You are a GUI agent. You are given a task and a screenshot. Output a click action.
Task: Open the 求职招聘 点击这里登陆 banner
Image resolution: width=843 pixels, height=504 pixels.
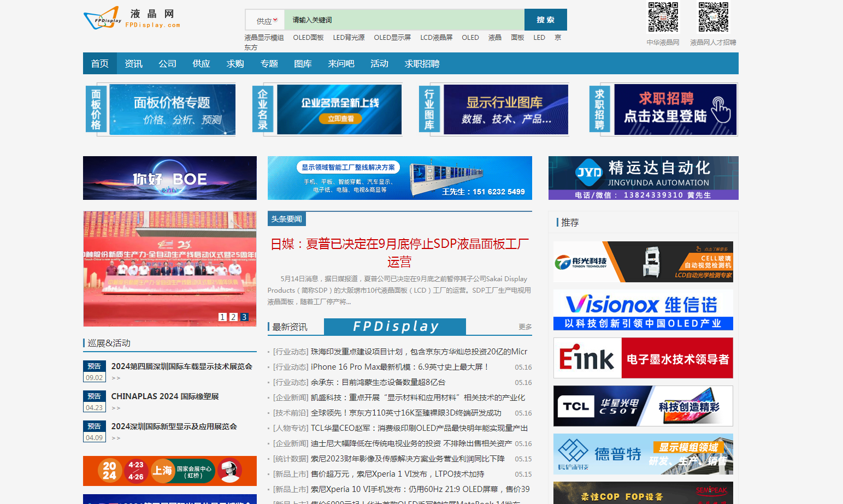[663, 109]
